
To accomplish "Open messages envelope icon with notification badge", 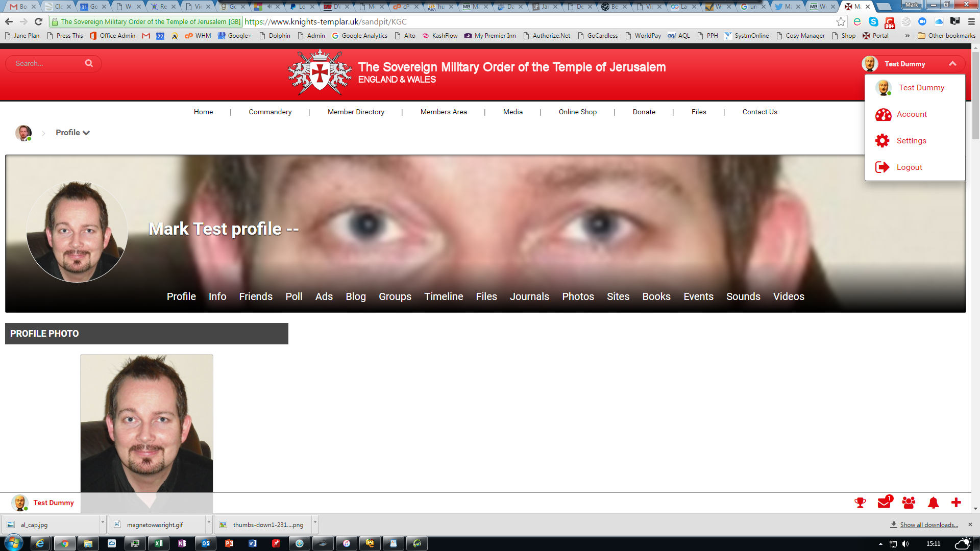I will [884, 503].
